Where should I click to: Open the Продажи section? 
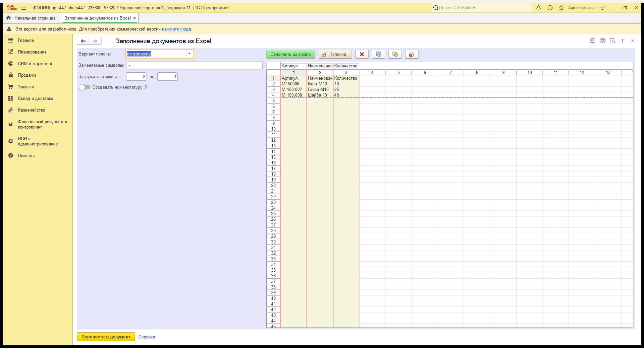(x=27, y=75)
